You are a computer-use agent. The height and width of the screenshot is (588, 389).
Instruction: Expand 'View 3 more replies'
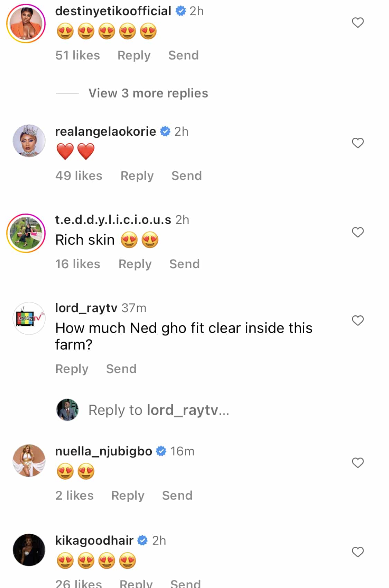coord(148,93)
